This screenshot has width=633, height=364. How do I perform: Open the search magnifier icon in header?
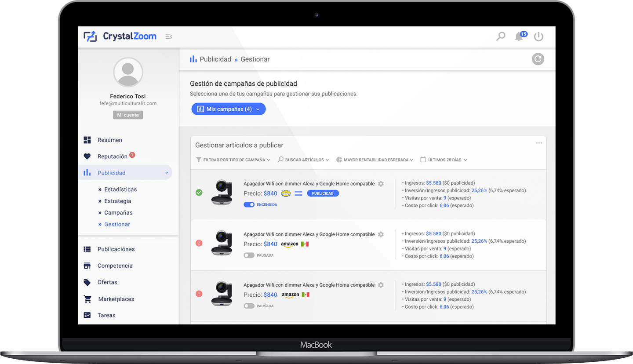tap(501, 36)
